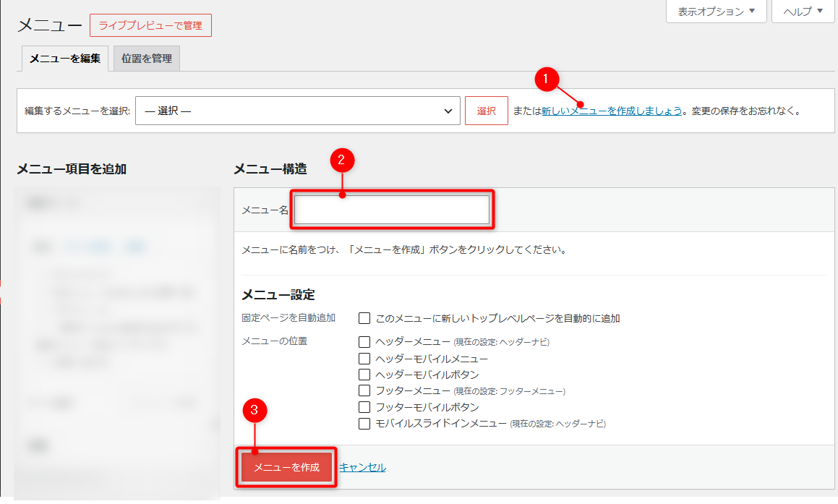
Task: Enable 新しいトップレベルページを自動的に追加 checkbox
Action: (364, 319)
